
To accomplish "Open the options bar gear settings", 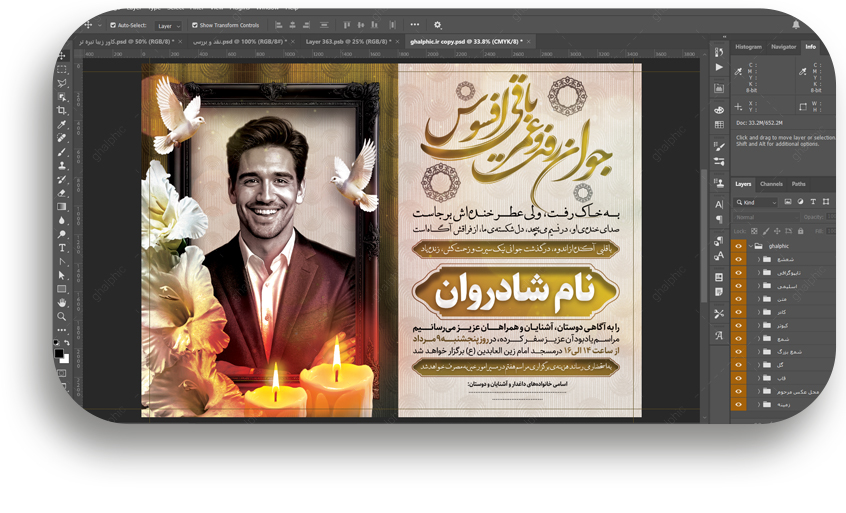I will 437,25.
